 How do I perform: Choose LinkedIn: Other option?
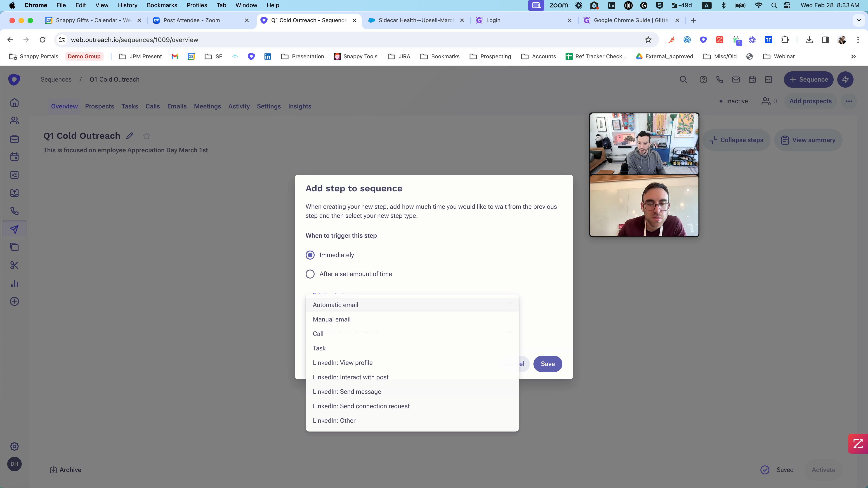[412, 421]
